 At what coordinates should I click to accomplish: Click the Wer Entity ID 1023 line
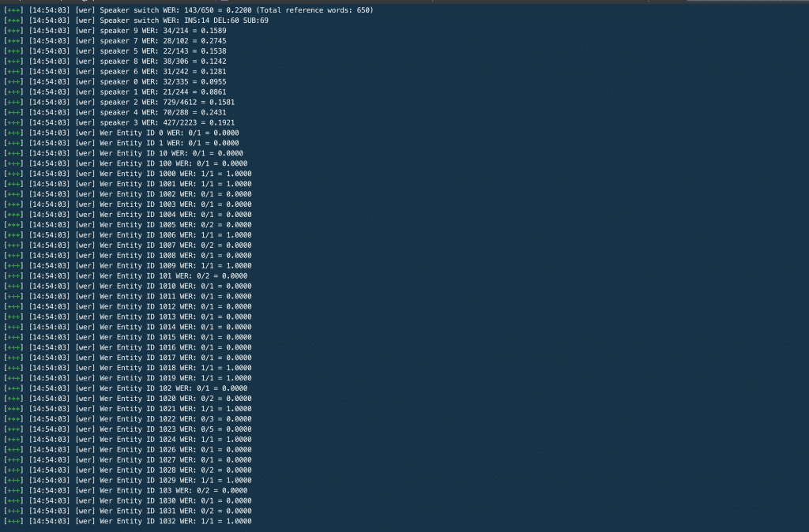click(127, 429)
